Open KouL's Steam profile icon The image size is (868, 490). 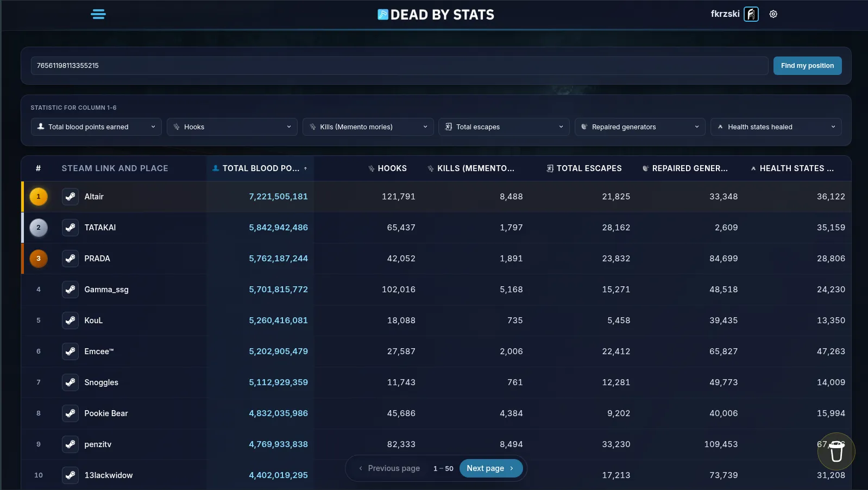click(70, 321)
